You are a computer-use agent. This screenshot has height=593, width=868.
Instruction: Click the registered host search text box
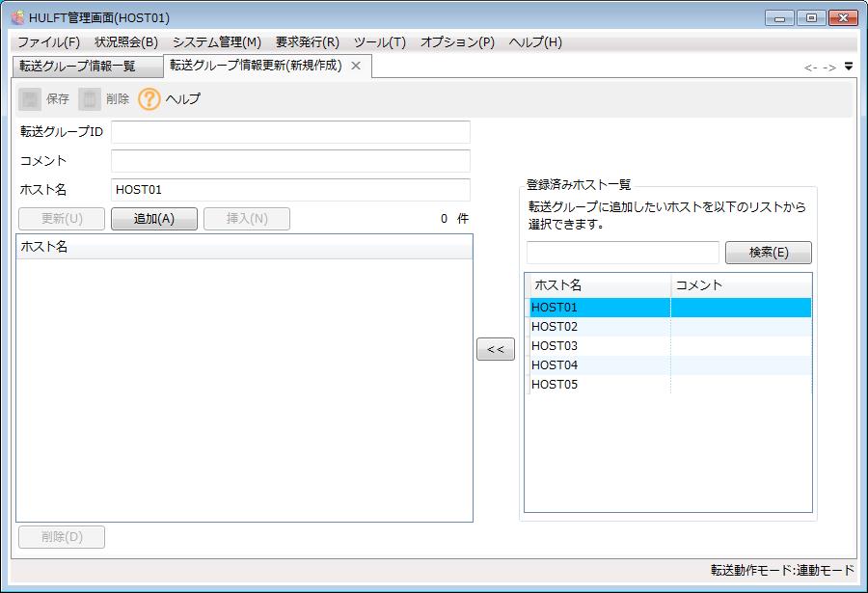pyautogui.click(x=623, y=253)
